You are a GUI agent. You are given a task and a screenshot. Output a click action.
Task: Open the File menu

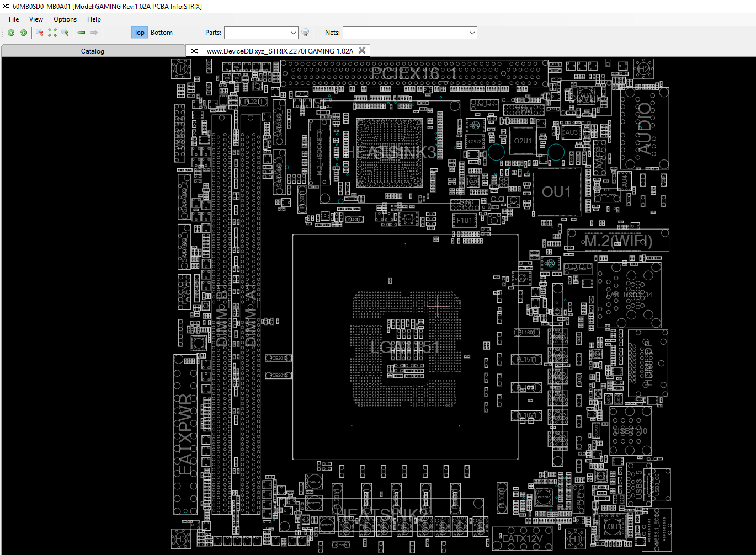(14, 19)
